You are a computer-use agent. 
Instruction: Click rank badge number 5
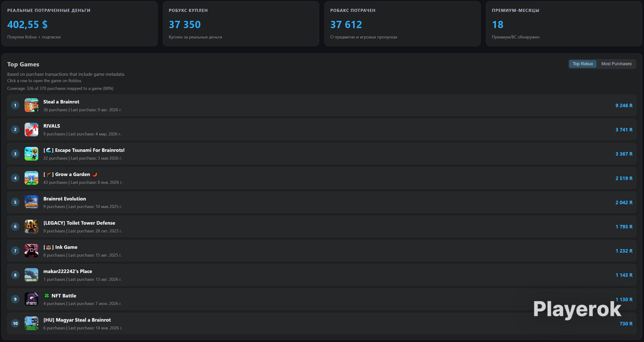tap(15, 202)
